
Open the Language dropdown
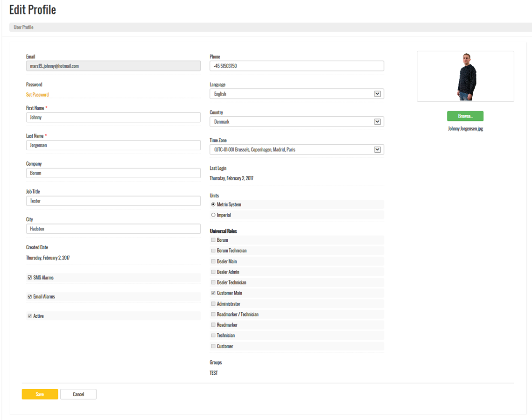pos(297,94)
